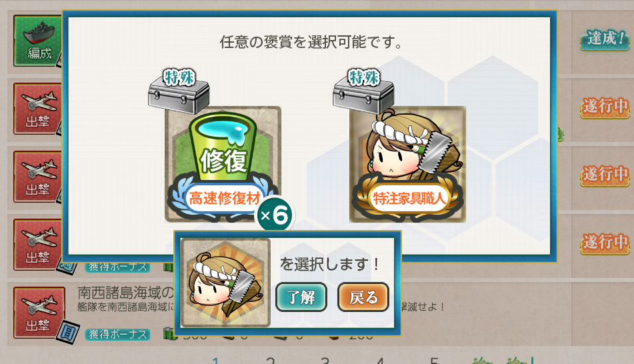Select the 高速修復材 repair bucket reward
This screenshot has height=364, width=634.
(223, 164)
